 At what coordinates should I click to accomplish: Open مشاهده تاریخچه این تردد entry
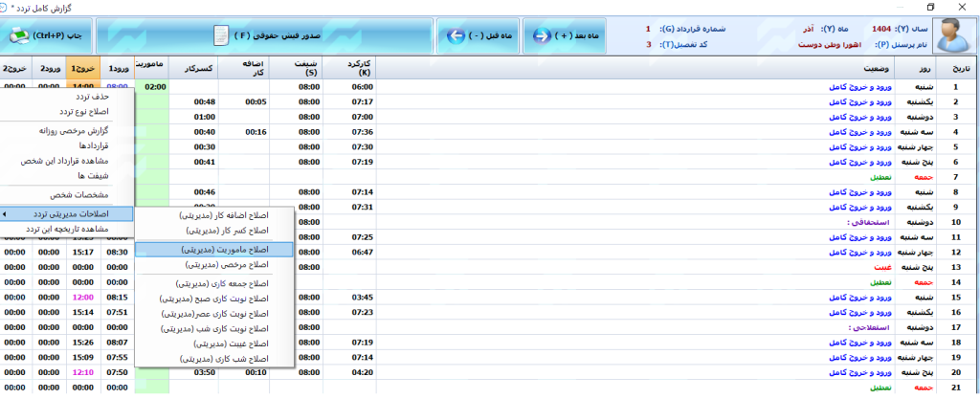(69, 230)
